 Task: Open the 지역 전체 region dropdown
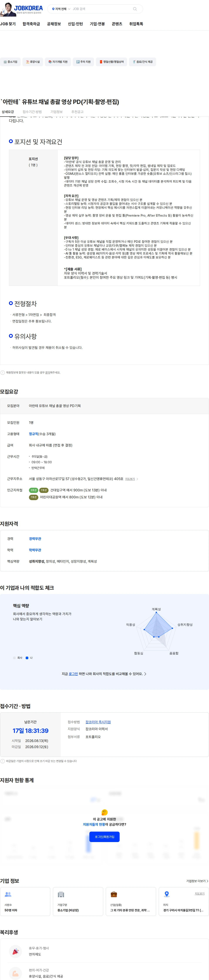[x=61, y=9]
